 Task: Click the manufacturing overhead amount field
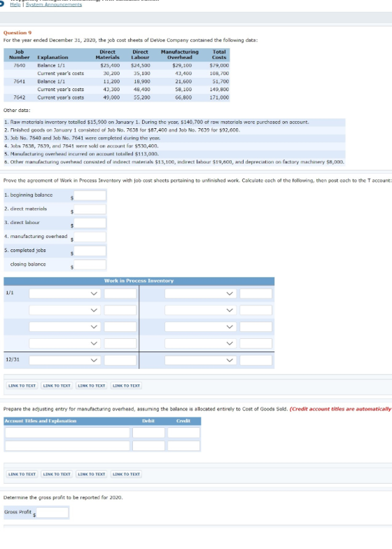pos(90,237)
